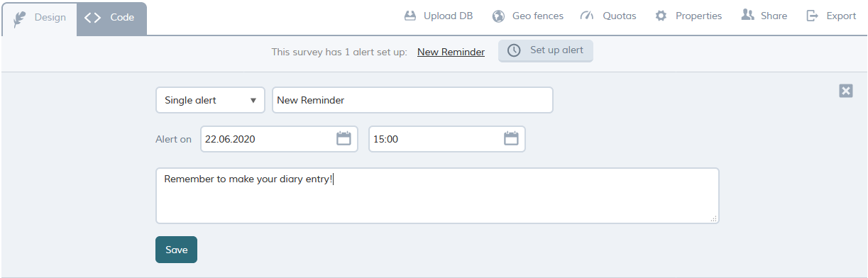Click the Export arrow icon
The height and width of the screenshot is (278, 868).
813,16
